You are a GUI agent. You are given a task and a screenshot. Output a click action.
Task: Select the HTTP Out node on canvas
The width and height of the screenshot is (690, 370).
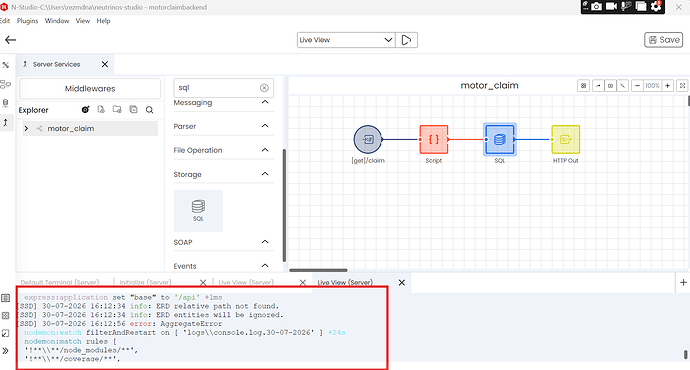566,139
